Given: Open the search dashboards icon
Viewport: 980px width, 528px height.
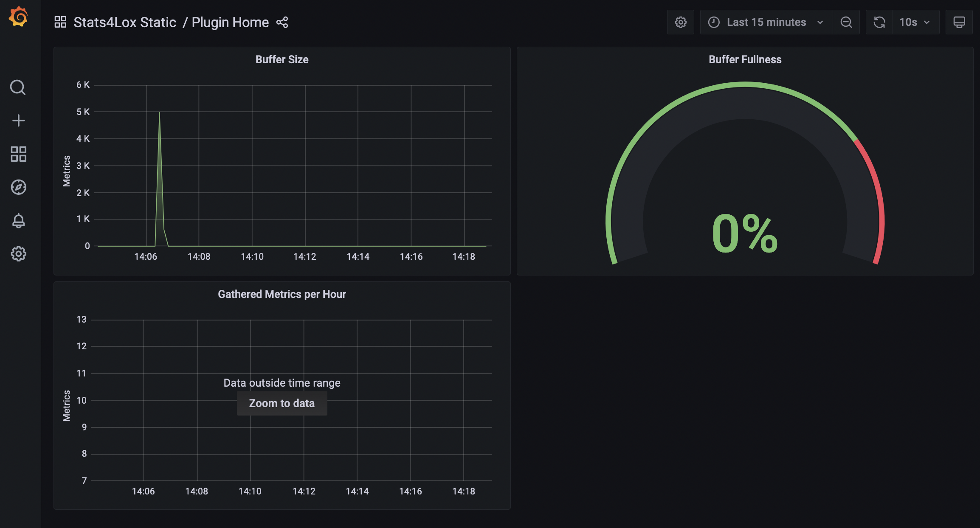Looking at the screenshot, I should [x=18, y=87].
